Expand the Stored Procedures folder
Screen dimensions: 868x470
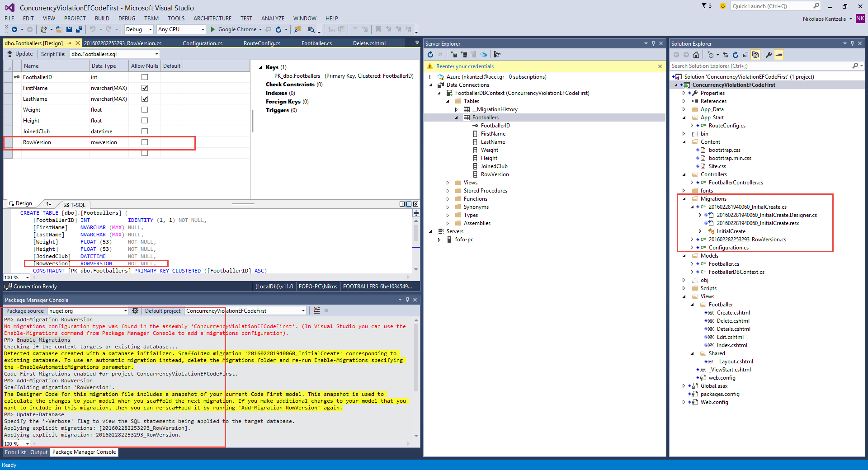[448, 191]
